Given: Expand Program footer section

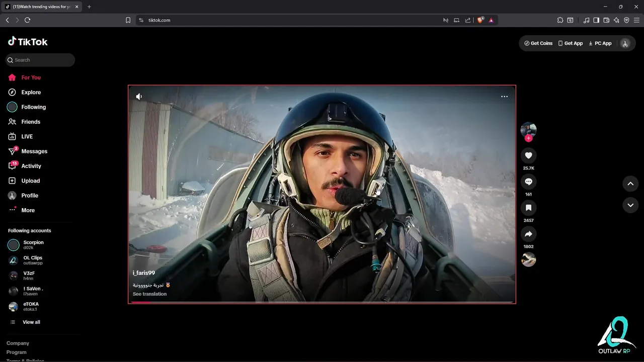Looking at the screenshot, I should point(17,352).
